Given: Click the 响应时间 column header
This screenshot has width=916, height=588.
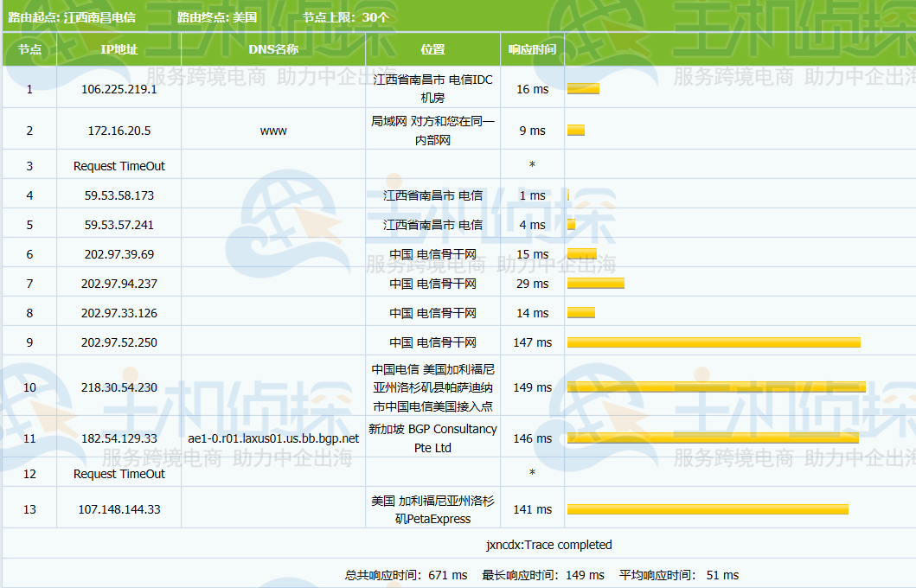Looking at the screenshot, I should pyautogui.click(x=532, y=49).
